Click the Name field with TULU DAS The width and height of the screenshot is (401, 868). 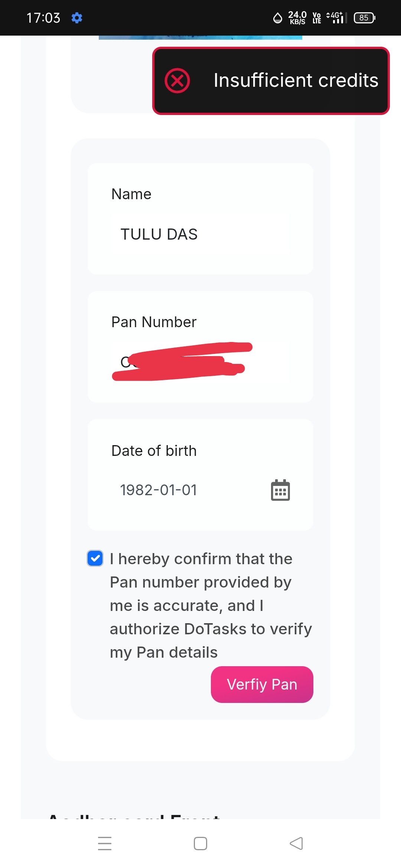point(200,234)
